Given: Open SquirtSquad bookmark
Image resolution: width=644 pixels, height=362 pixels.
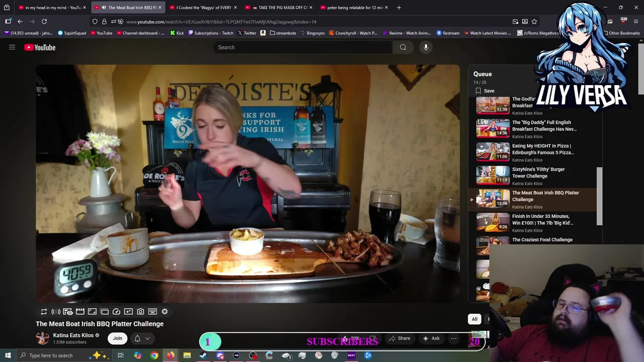Looking at the screenshot, I should [x=71, y=33].
